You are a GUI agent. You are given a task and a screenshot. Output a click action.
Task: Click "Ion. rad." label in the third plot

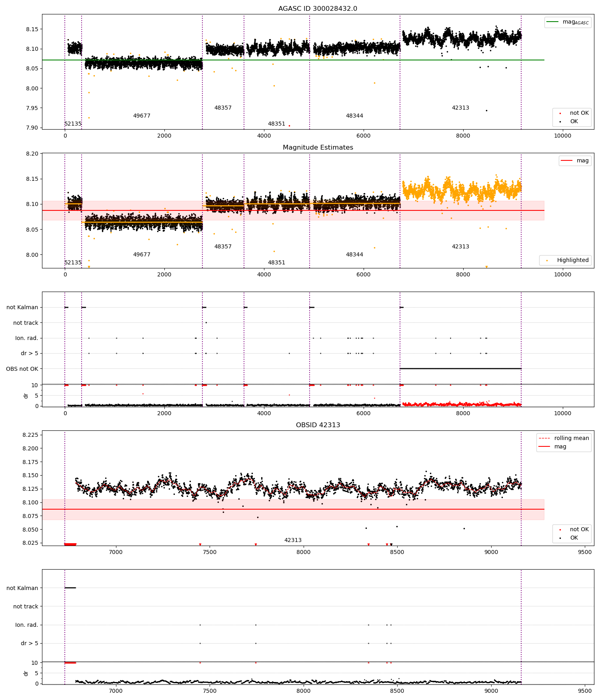tap(27, 338)
